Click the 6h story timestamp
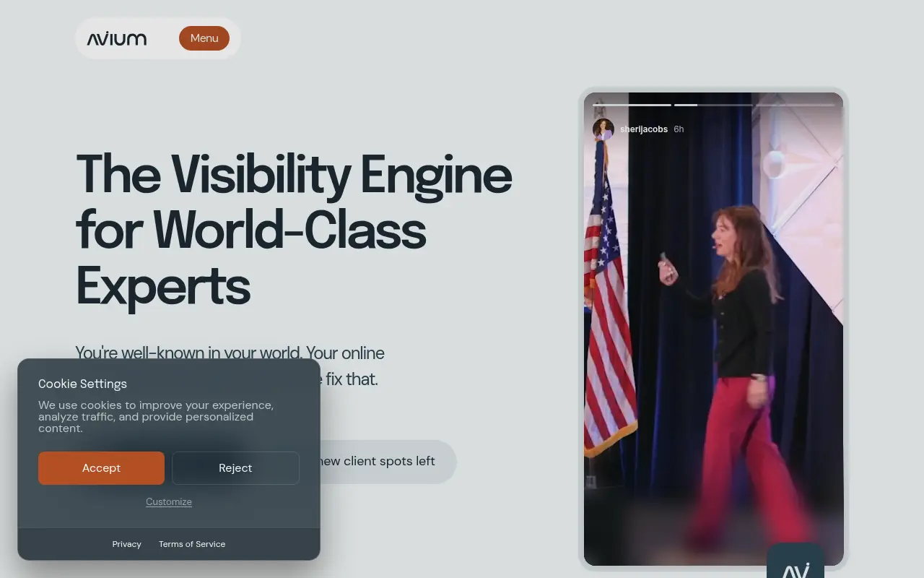 (x=679, y=129)
